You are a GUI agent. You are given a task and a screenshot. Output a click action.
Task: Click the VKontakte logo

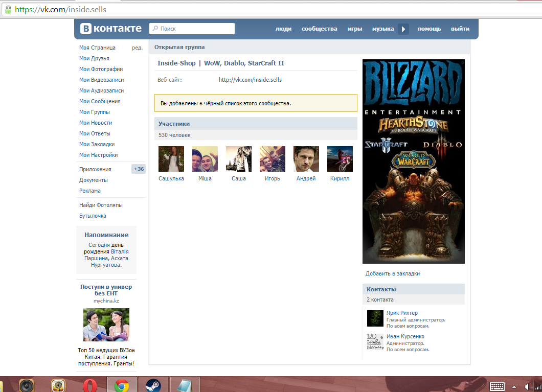click(x=110, y=28)
